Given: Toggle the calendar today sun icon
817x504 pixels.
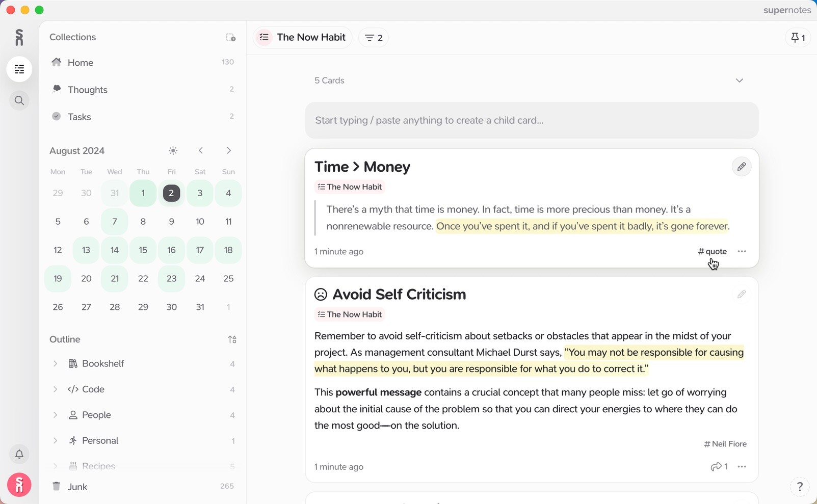Looking at the screenshot, I should coord(173,151).
